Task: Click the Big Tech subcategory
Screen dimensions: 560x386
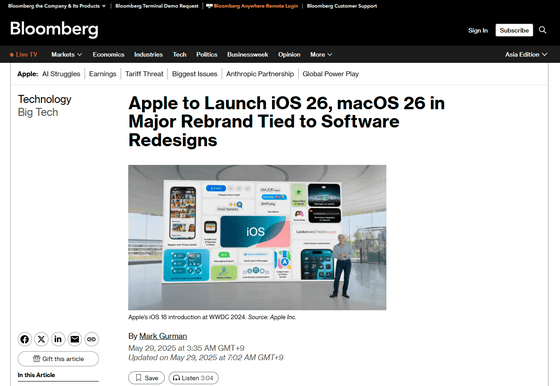Action: (38, 112)
